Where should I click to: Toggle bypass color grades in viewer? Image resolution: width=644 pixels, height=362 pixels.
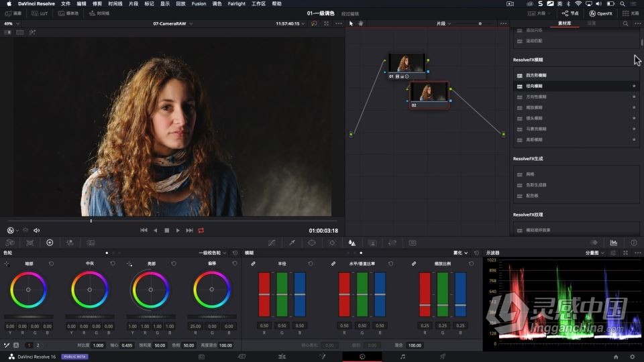[314, 23]
